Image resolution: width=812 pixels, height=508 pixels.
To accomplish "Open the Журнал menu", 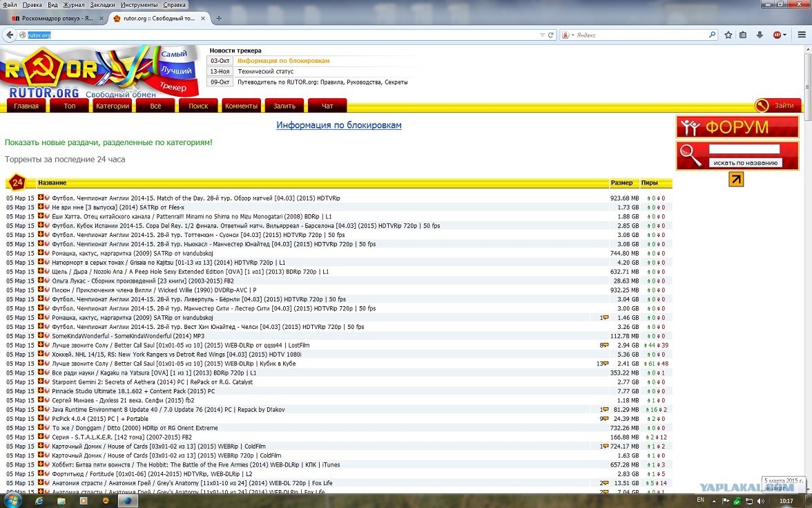I will pos(73,5).
